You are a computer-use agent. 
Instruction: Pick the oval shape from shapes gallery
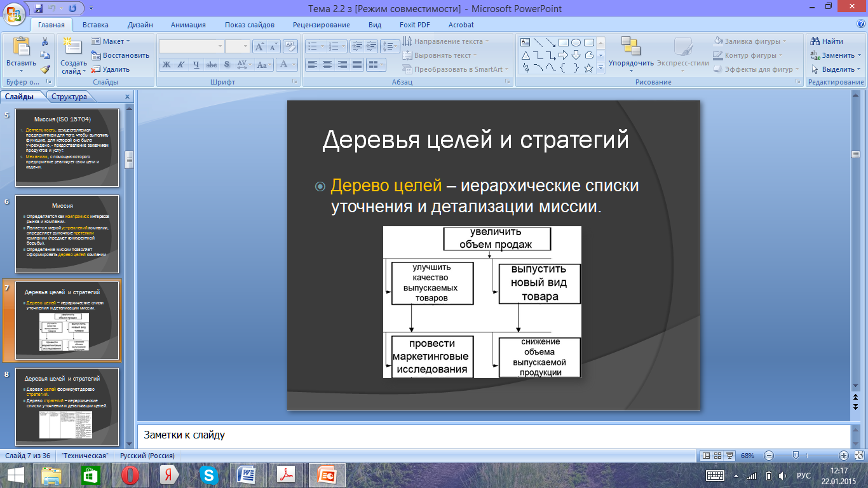pyautogui.click(x=576, y=43)
